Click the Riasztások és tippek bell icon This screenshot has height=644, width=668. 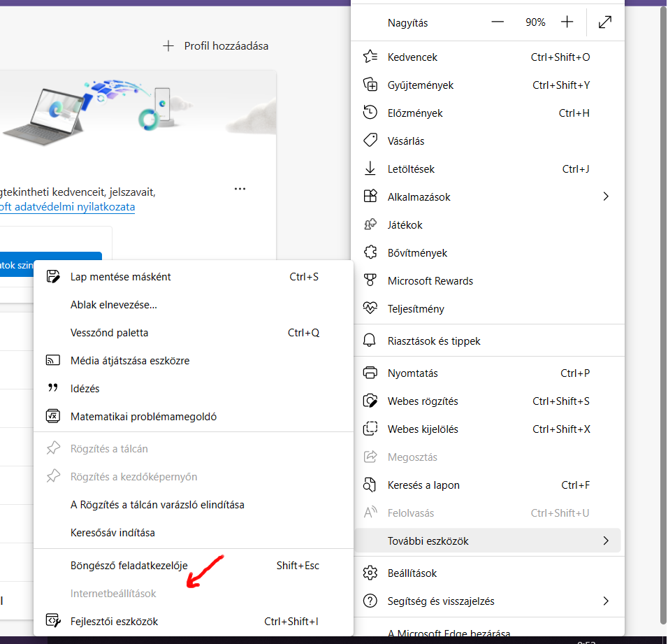pyautogui.click(x=370, y=341)
